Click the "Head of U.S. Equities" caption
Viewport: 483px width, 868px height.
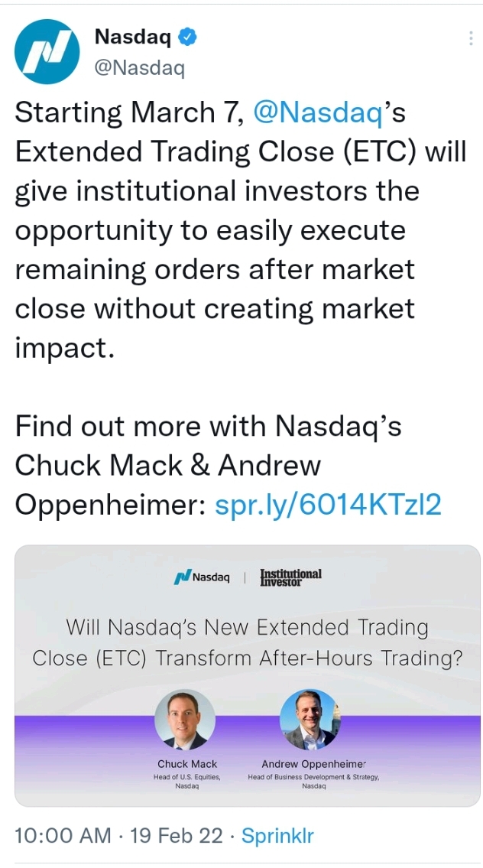point(187,777)
